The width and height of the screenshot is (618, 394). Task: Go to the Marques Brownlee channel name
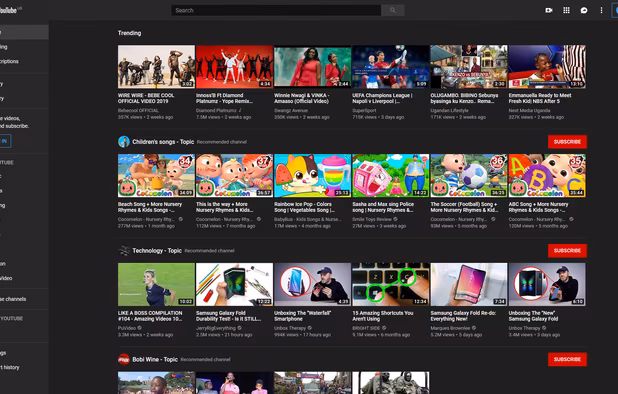tap(450, 328)
